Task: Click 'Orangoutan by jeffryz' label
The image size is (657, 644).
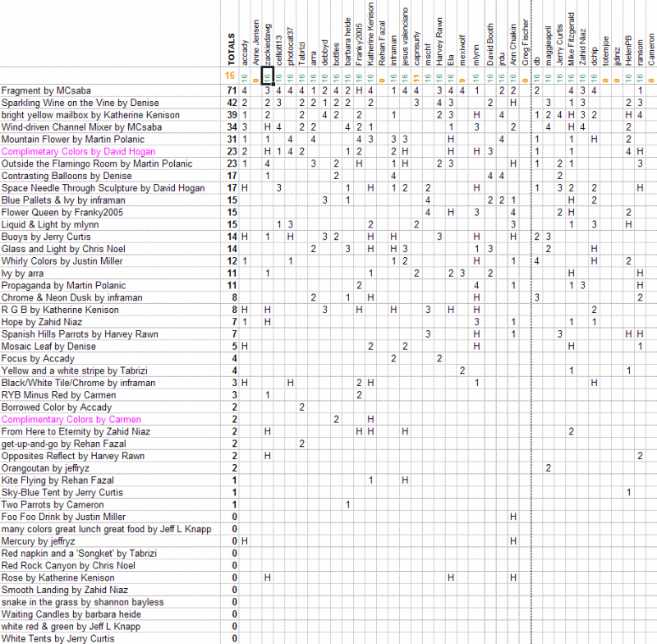Action: [x=45, y=467]
